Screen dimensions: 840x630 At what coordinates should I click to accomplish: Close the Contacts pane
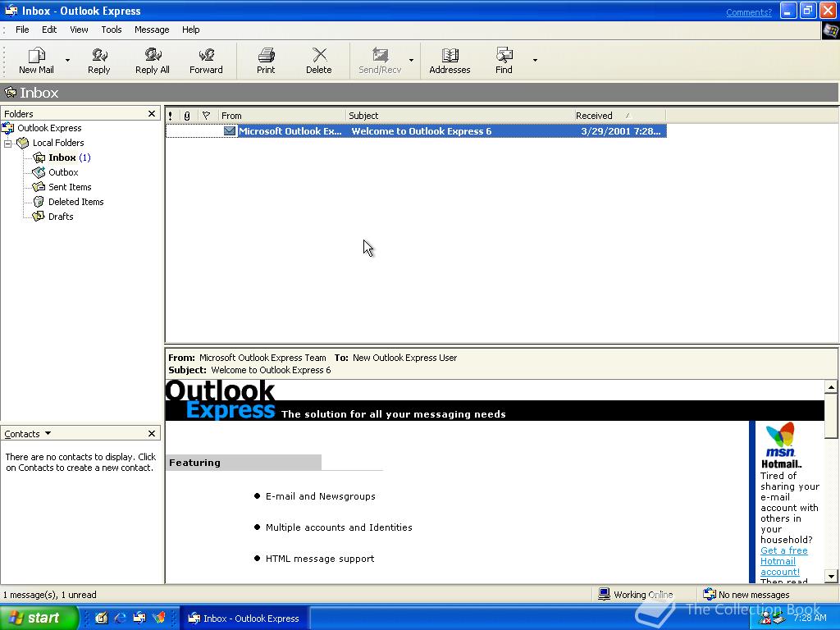coord(152,433)
